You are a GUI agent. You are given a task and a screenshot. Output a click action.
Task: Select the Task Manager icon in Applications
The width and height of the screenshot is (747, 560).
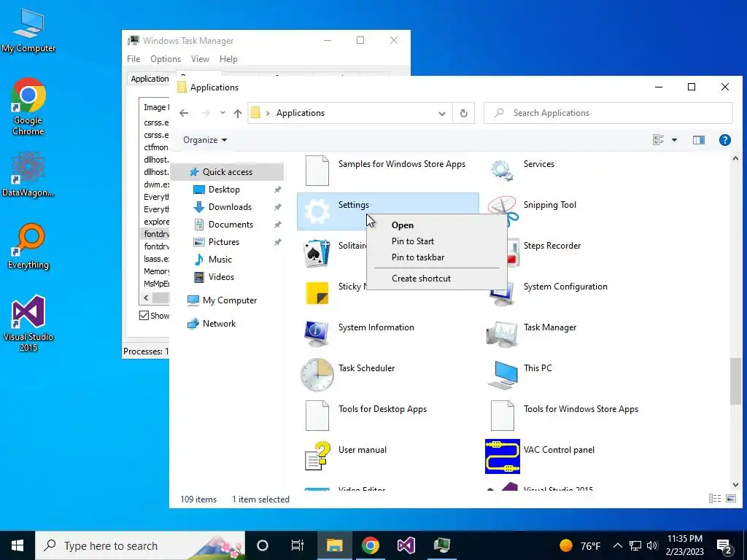(502, 334)
